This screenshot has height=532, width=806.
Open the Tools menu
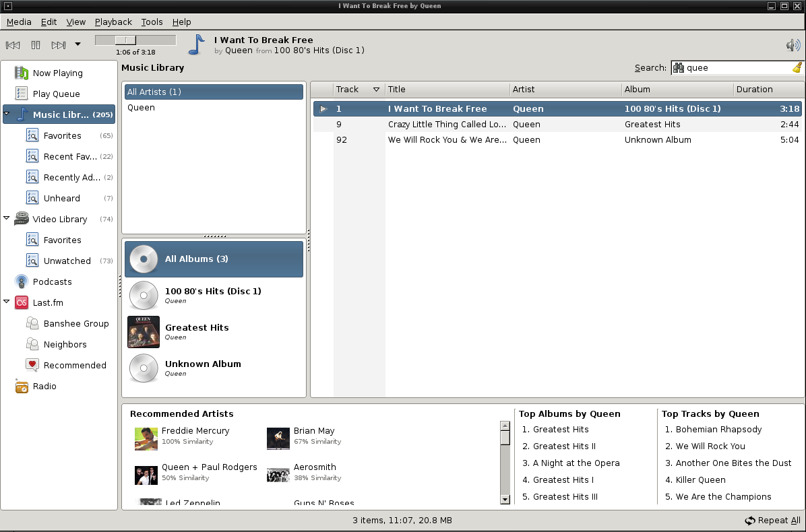152,22
